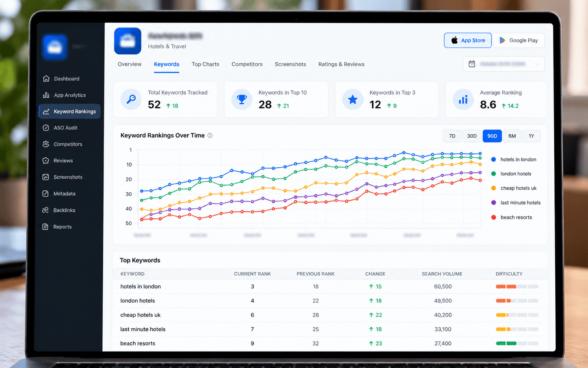
Task: Click the trophy icon on Top 10 card
Action: point(242,99)
